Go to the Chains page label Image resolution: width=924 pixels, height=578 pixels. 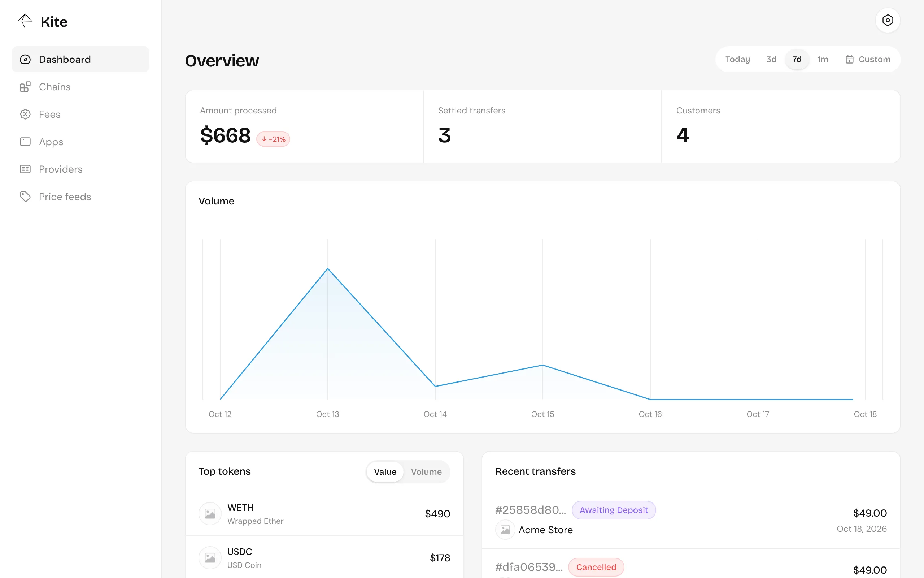click(55, 87)
